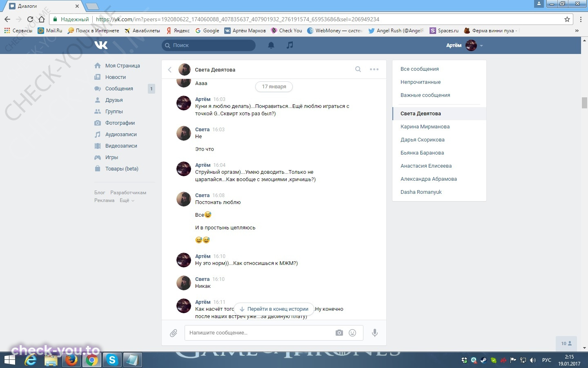Expand the Ещё footer dropdown

click(127, 200)
